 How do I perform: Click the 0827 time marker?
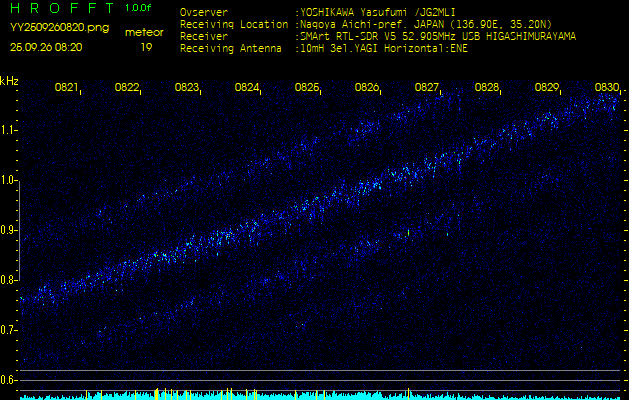427,88
